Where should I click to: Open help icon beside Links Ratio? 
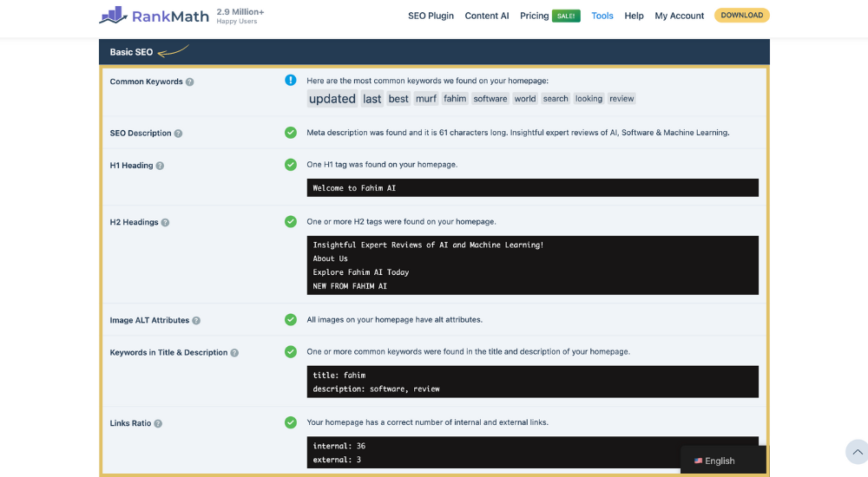[158, 423]
